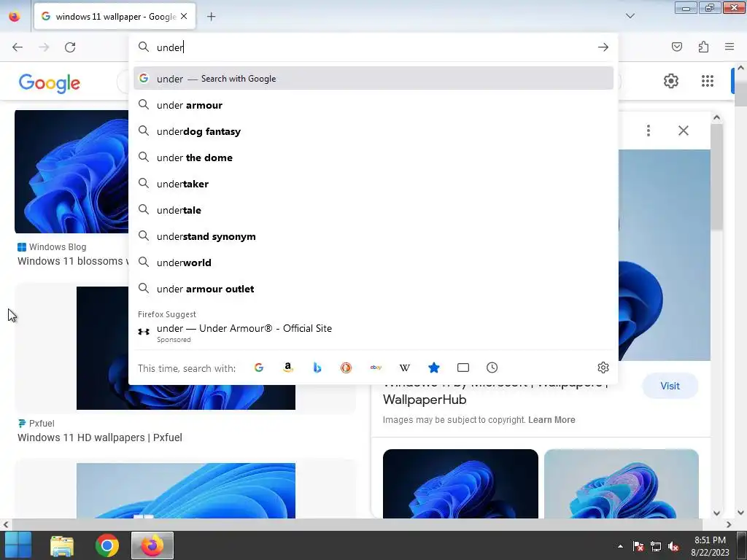The height and width of the screenshot is (560, 747).
Task: Click the Go arrow in address bar
Action: [603, 47]
